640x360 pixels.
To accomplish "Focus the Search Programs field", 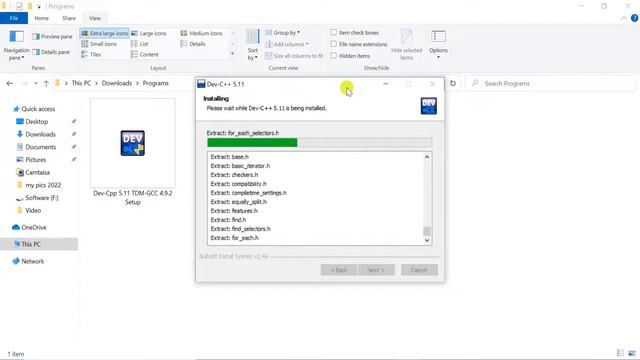I will pos(551,83).
